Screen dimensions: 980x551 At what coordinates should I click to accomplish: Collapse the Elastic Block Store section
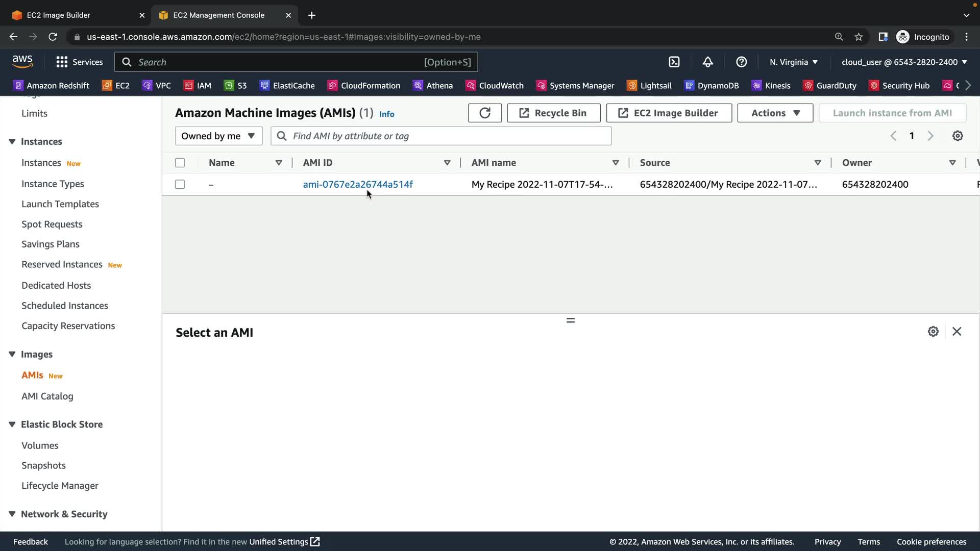(12, 424)
